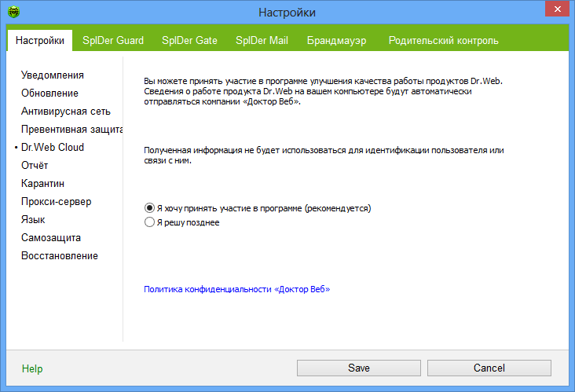Switch to the Брандмауэр tab
This screenshot has width=575, height=392.
(337, 40)
